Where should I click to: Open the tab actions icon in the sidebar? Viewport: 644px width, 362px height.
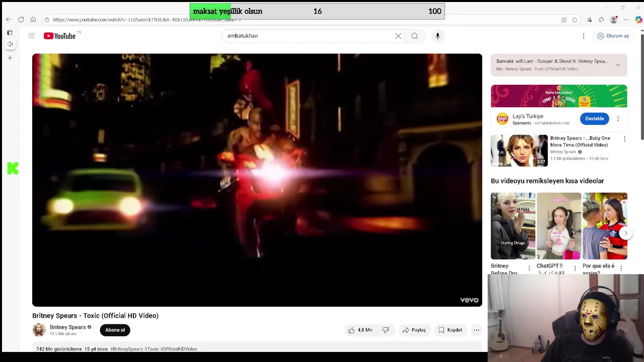click(x=10, y=33)
